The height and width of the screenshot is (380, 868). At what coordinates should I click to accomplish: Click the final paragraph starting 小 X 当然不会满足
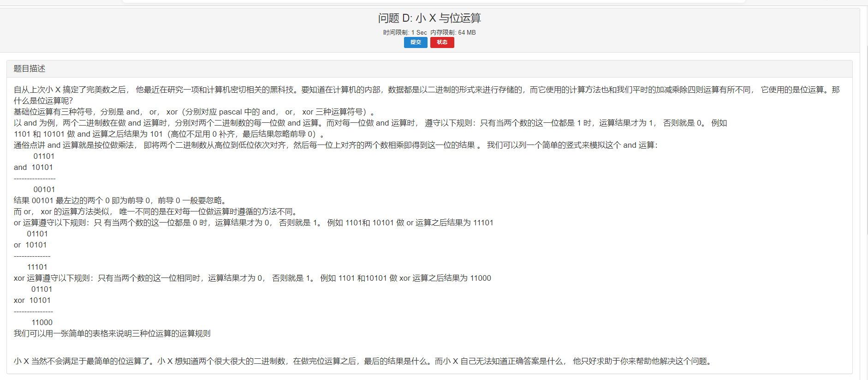(x=364, y=361)
